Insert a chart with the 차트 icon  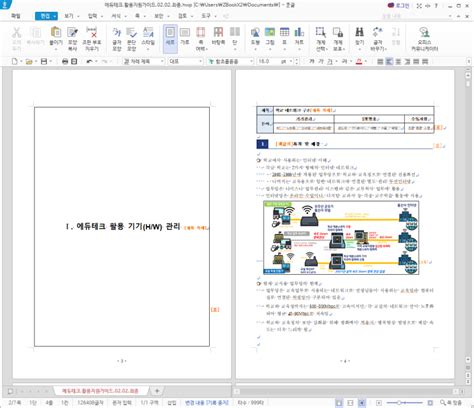pyautogui.click(x=299, y=36)
